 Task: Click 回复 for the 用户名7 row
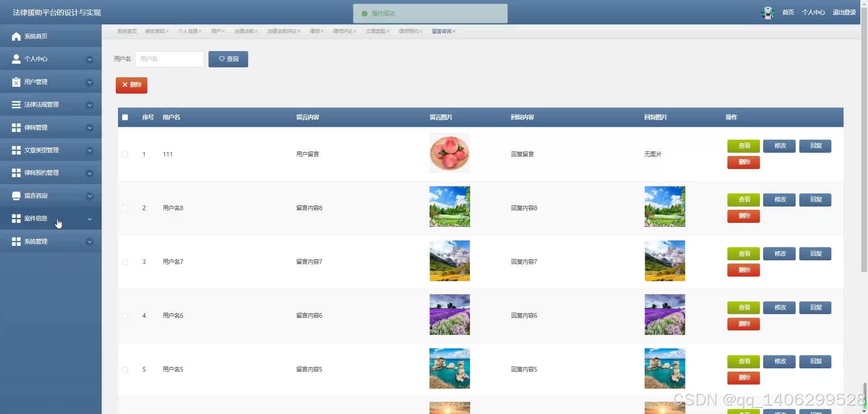815,254
